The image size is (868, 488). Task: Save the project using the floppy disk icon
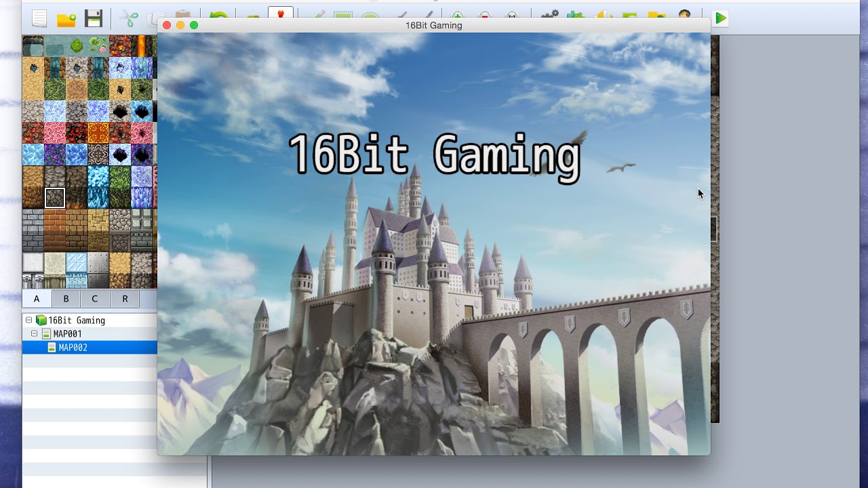click(x=93, y=18)
